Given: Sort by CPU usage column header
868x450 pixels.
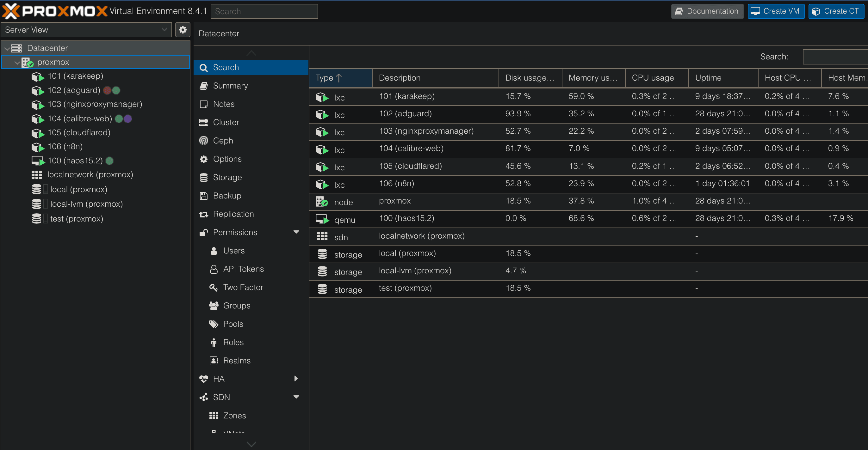Looking at the screenshot, I should pyautogui.click(x=657, y=78).
